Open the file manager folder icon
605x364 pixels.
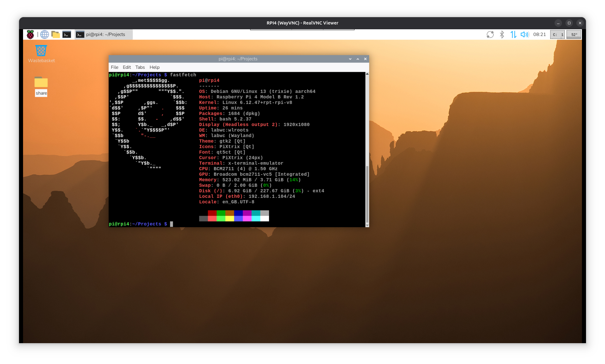click(55, 35)
